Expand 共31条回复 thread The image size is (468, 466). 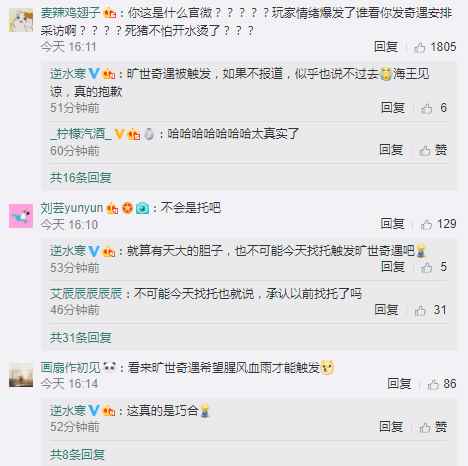coord(80,338)
